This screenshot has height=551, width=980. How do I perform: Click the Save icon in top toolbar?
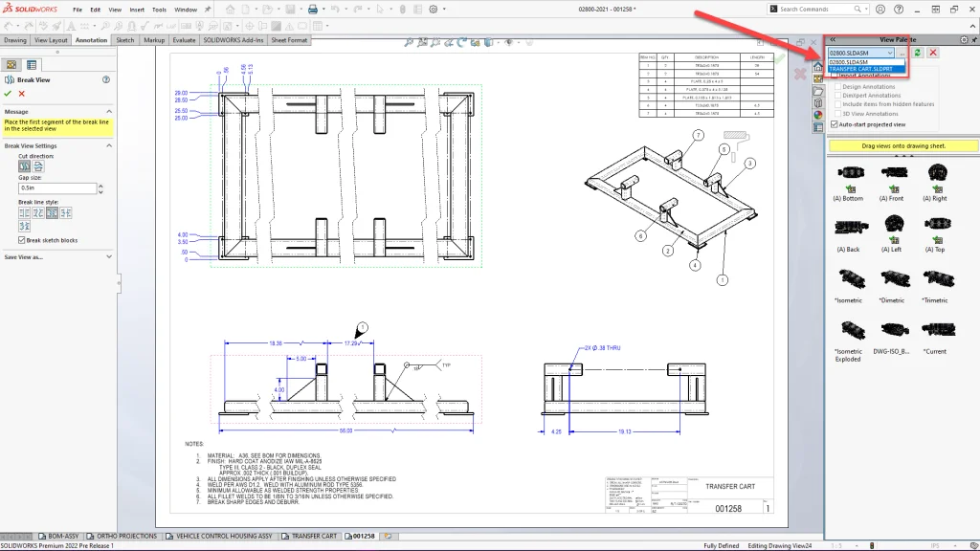coord(291,10)
